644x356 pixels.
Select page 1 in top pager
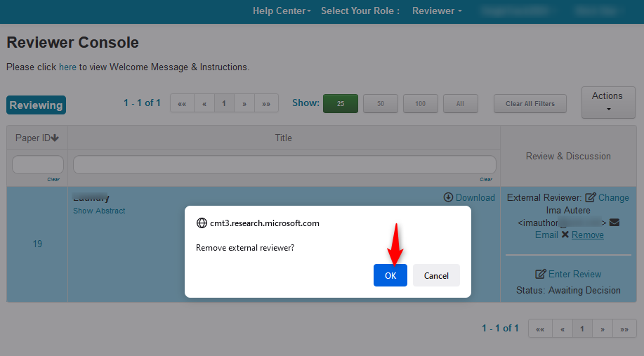coord(224,103)
